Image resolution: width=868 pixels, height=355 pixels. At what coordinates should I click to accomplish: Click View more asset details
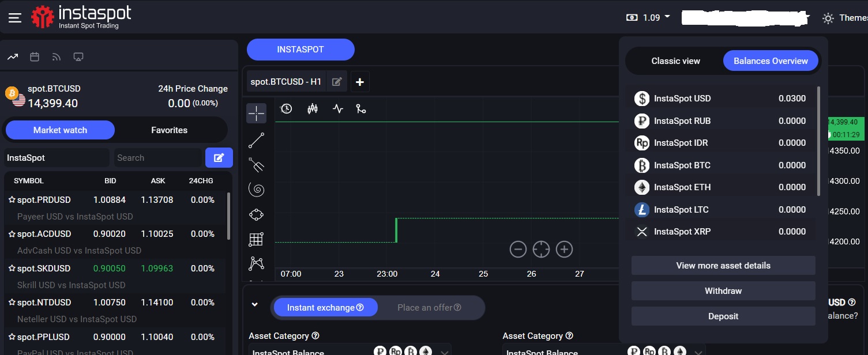point(723,266)
